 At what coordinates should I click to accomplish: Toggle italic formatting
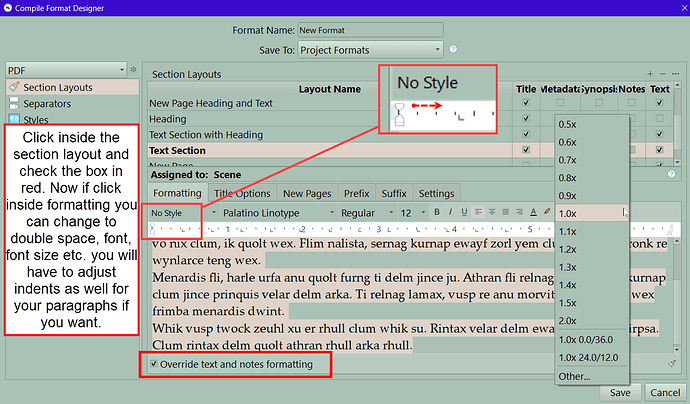(450, 212)
